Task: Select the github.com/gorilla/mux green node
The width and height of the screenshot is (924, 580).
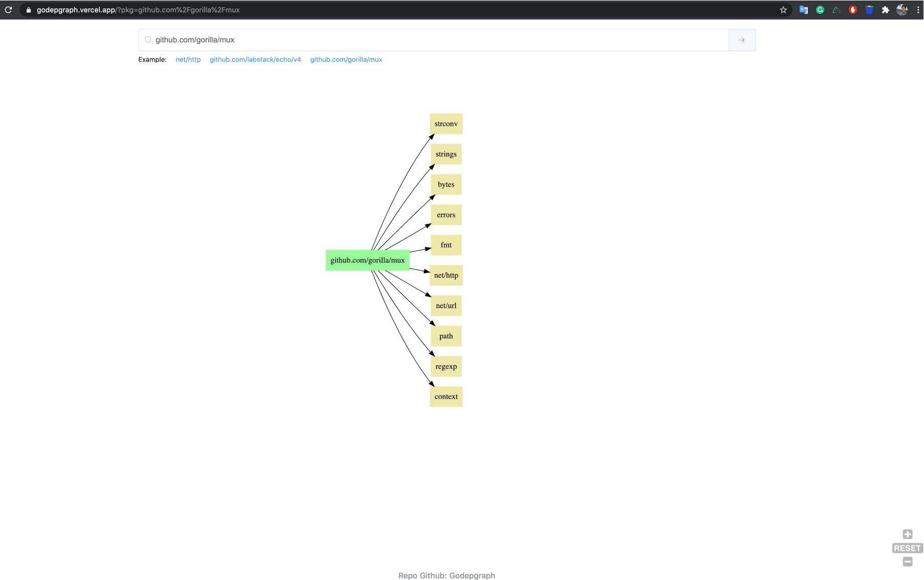Action: [368, 260]
